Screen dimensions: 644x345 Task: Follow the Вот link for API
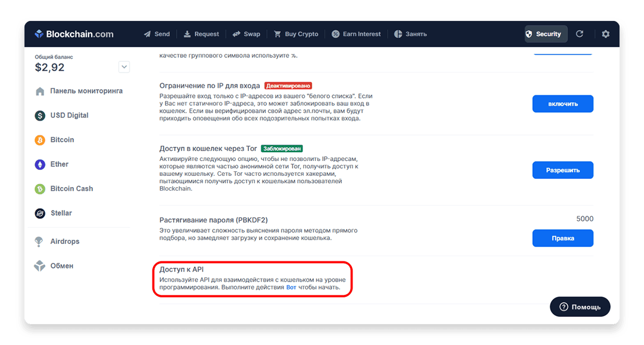[x=291, y=287]
